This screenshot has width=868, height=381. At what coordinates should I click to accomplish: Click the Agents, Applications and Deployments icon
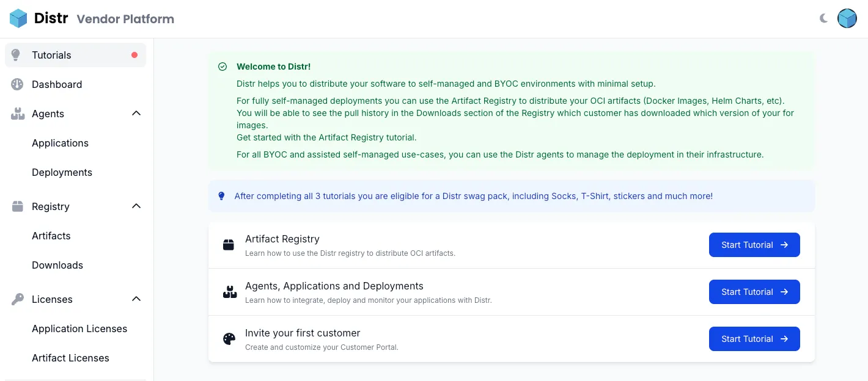(x=230, y=292)
